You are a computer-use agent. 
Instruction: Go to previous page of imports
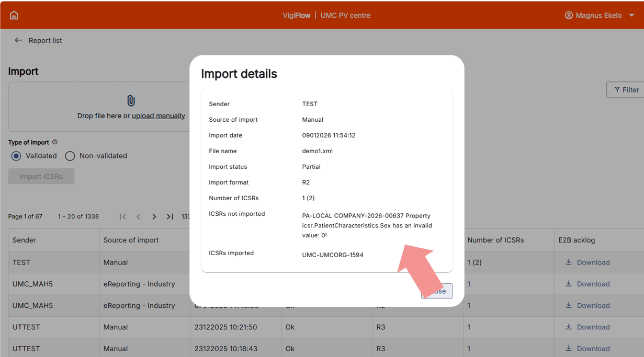[139, 216]
